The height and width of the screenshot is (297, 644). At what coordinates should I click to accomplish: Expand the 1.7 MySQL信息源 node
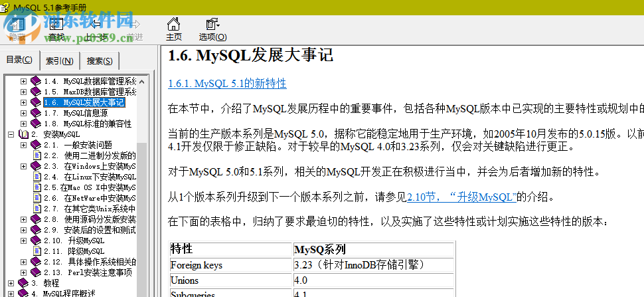pyautogui.click(x=23, y=113)
